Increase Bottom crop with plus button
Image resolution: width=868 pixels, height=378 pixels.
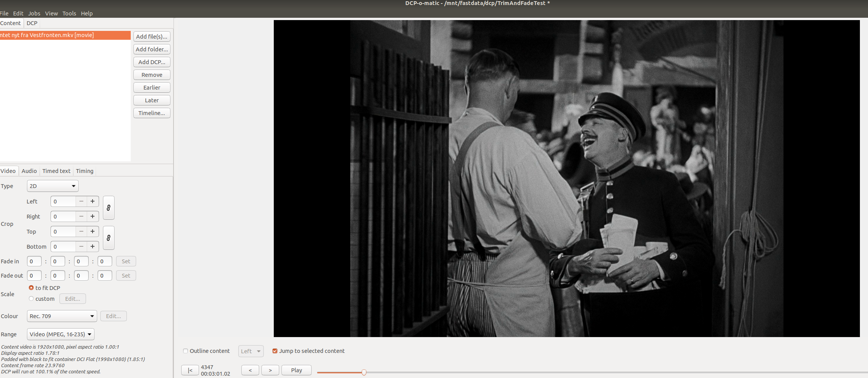point(93,247)
